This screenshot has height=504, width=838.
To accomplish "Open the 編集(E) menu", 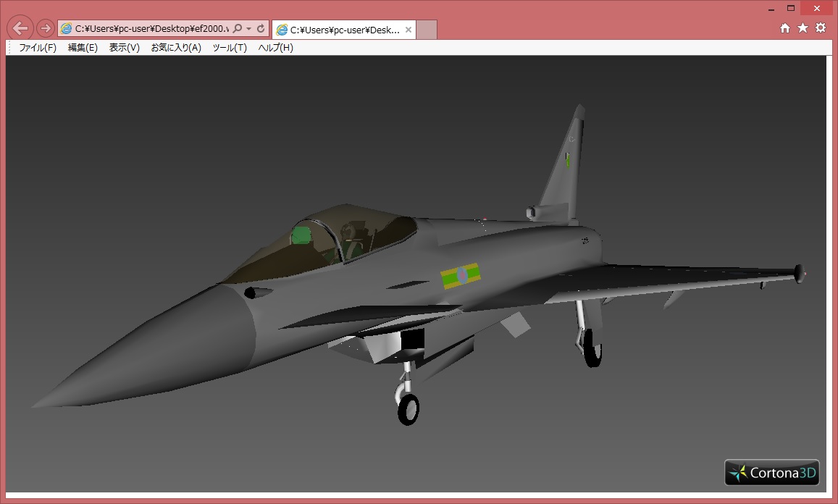I will click(x=83, y=48).
